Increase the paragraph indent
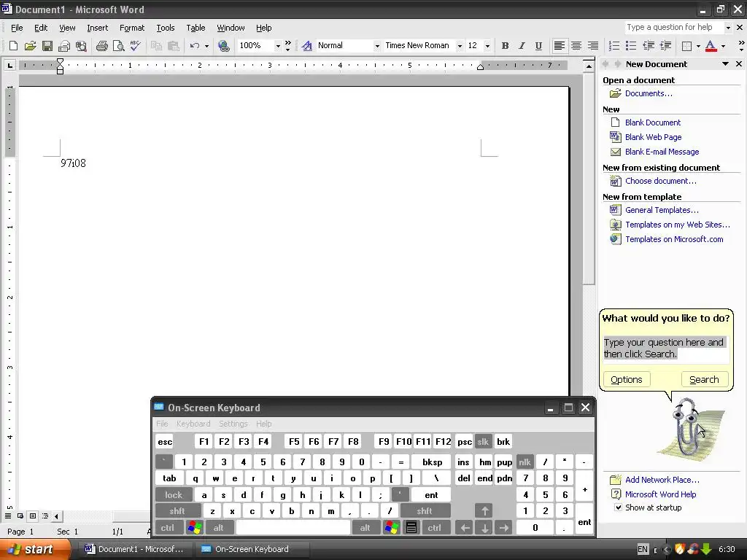The image size is (747, 560). tap(665, 46)
